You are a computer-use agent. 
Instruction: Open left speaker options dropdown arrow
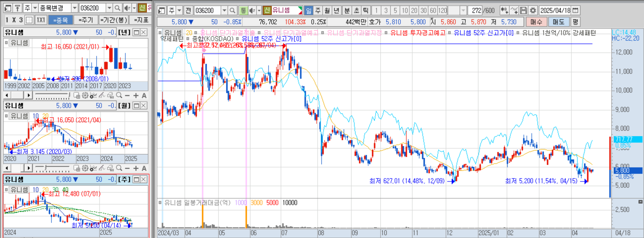tap(134, 8)
